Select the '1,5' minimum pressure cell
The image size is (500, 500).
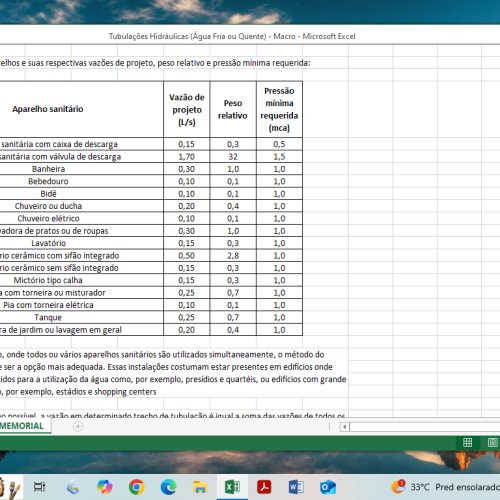[279, 157]
